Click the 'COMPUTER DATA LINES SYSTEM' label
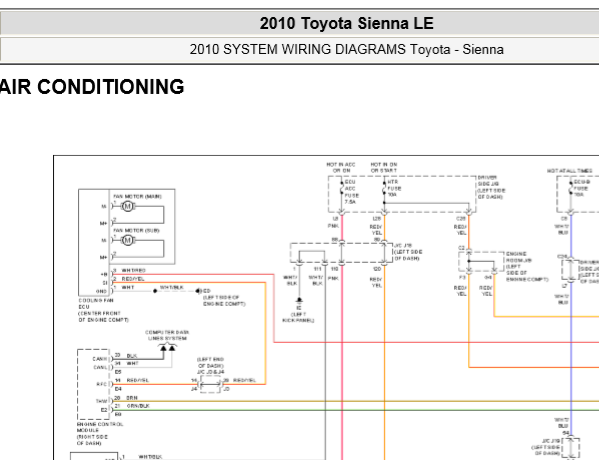The height and width of the screenshot is (460, 599). [167, 335]
